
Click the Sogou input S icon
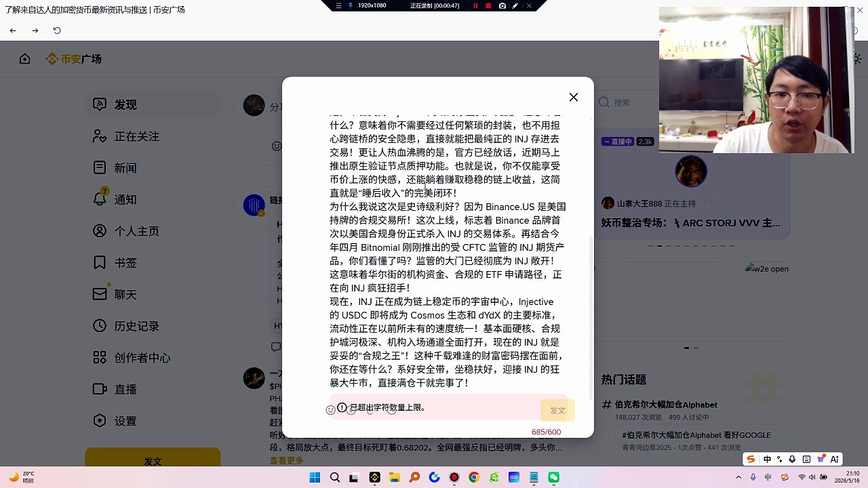click(x=751, y=459)
